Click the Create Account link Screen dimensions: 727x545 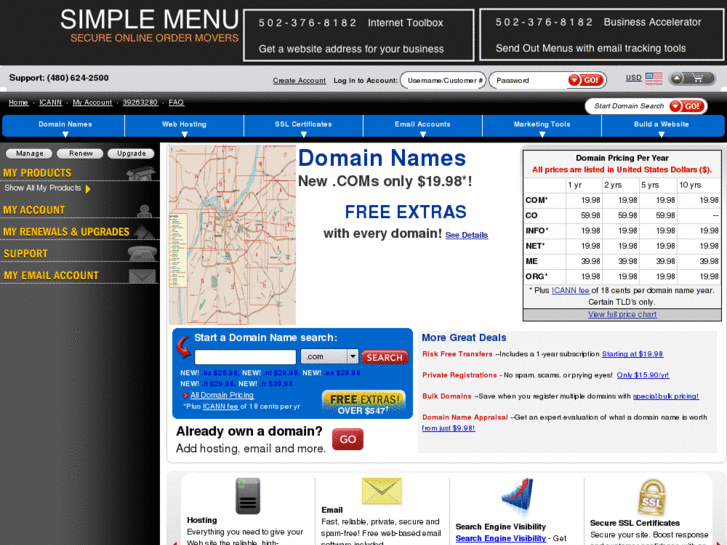pyautogui.click(x=299, y=81)
